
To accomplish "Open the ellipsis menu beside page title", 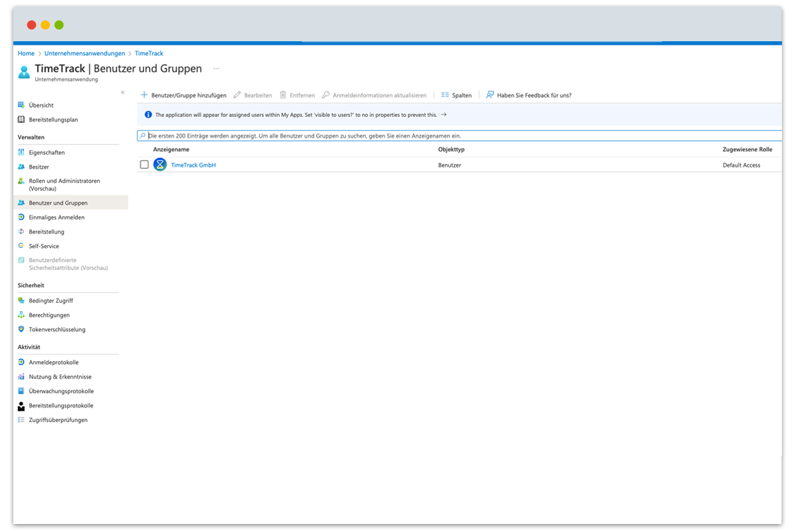I will click(216, 68).
